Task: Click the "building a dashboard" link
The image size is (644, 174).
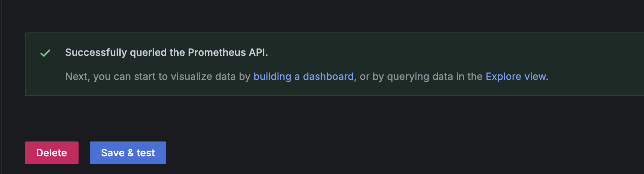Action: 303,76
